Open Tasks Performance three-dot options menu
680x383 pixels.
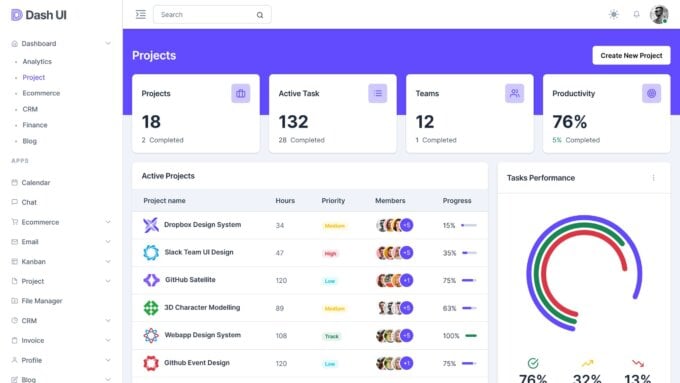pos(654,178)
